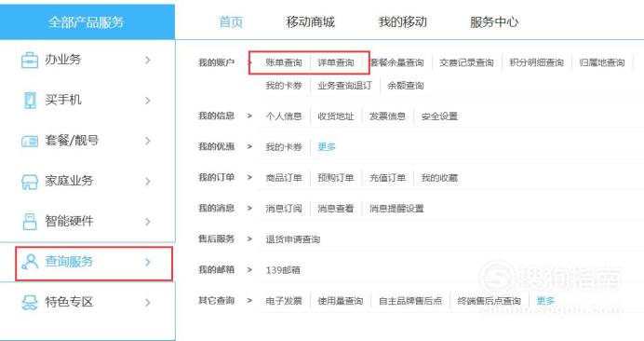Click the card icon beside 套餐/靓号
644x341 pixels.
(x=30, y=141)
